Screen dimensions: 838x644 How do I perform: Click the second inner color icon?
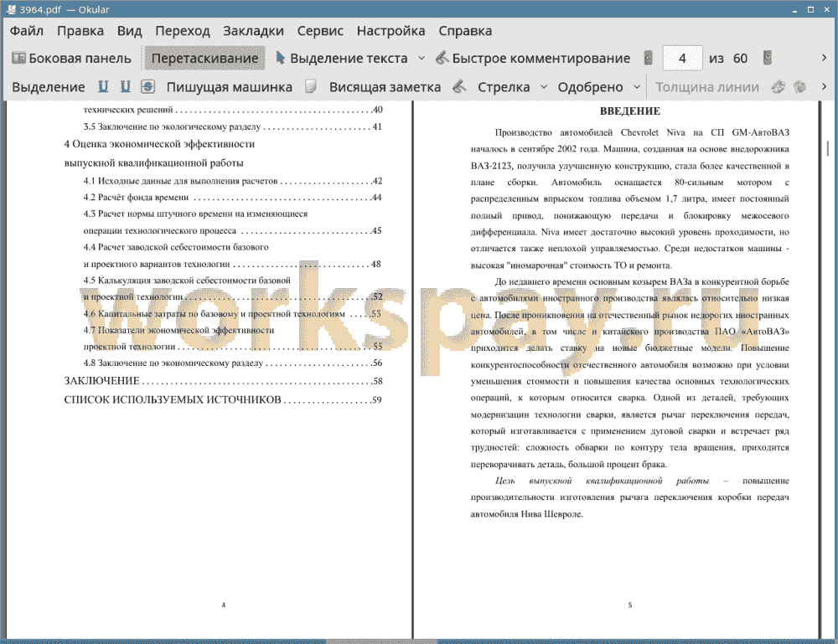[799, 86]
